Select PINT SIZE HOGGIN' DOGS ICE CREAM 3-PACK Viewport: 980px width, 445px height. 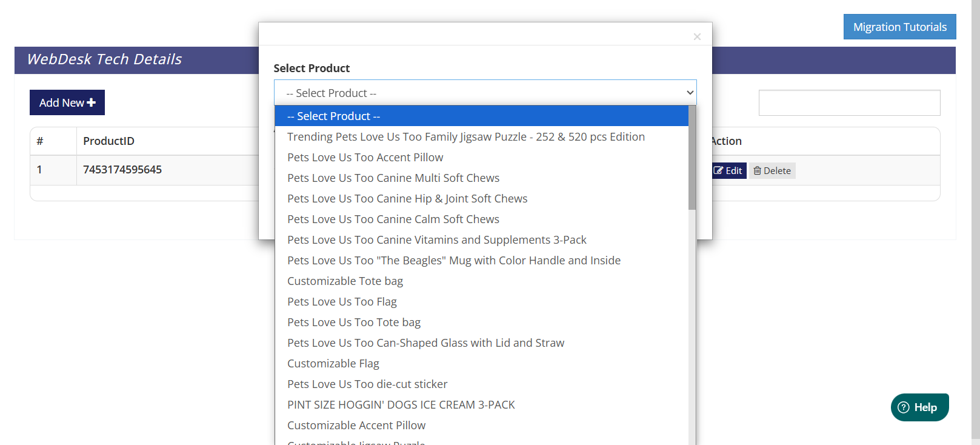pyautogui.click(x=481, y=404)
